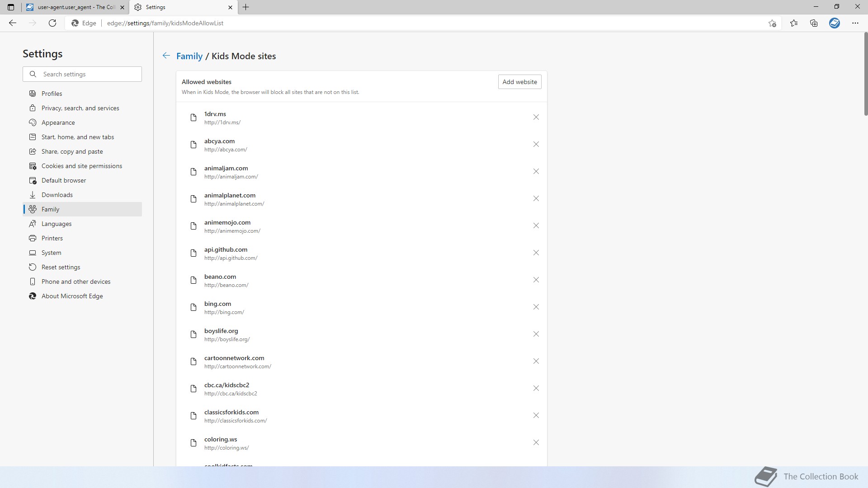Refresh the current page

[x=52, y=23]
